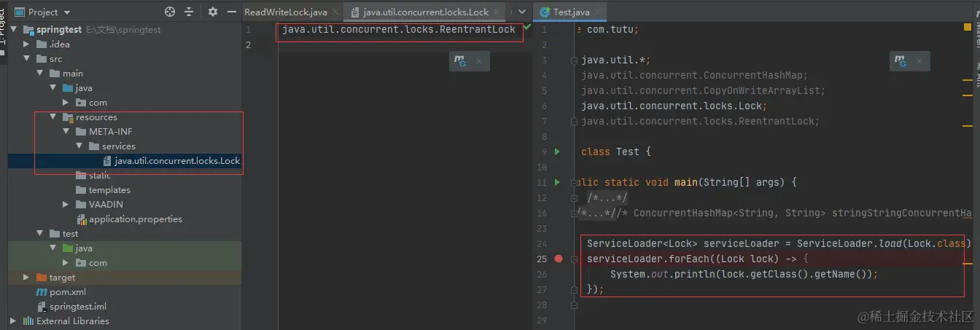This screenshot has height=330, width=980.
Task: Select the templates folder
Action: click(x=109, y=190)
